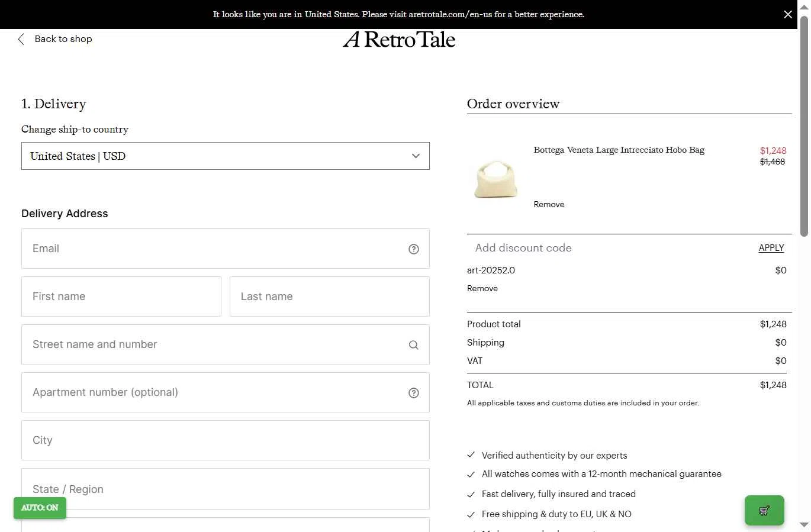Click the Bottega Veneta hobo bag thumbnail
The width and height of the screenshot is (811, 532).
[496, 179]
